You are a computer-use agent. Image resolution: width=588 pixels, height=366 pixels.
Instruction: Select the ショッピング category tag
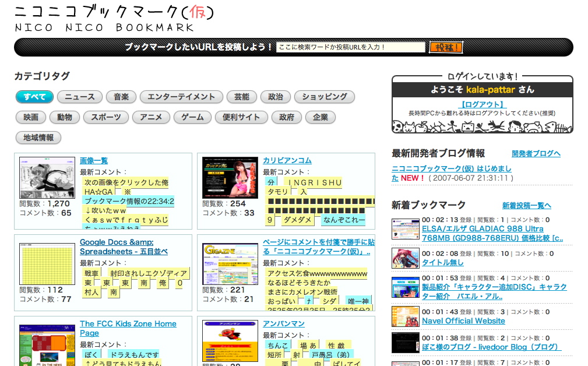tap(325, 97)
